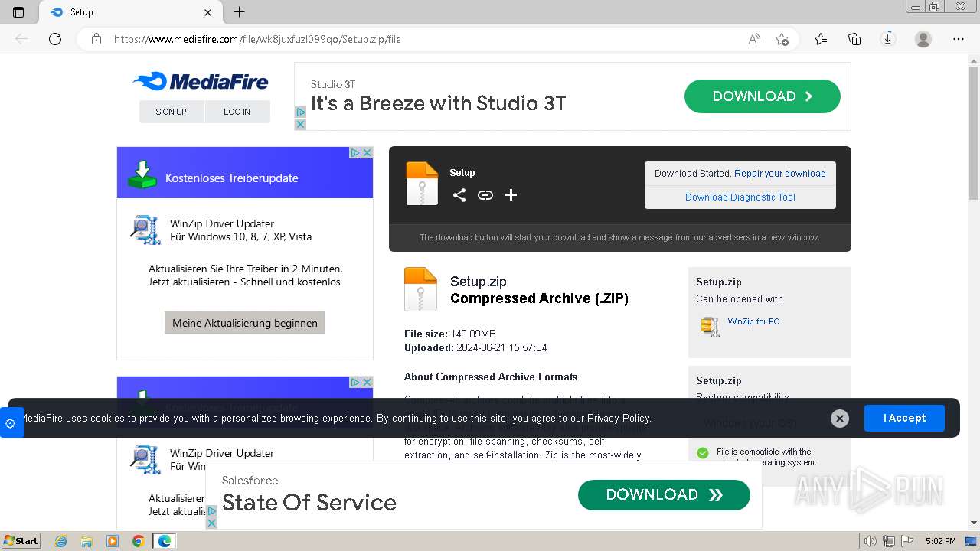Close the second WinZip ad with X

click(367, 382)
